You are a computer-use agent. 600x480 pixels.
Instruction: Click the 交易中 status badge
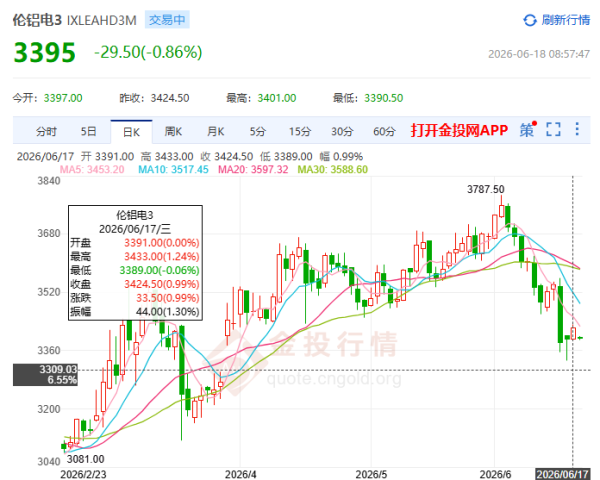(167, 20)
